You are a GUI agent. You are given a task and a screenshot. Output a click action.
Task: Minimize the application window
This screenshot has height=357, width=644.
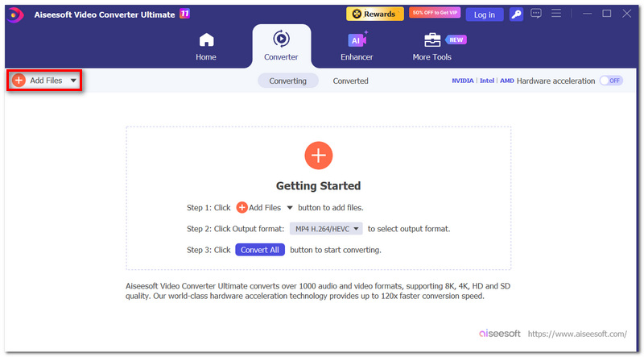coord(588,14)
